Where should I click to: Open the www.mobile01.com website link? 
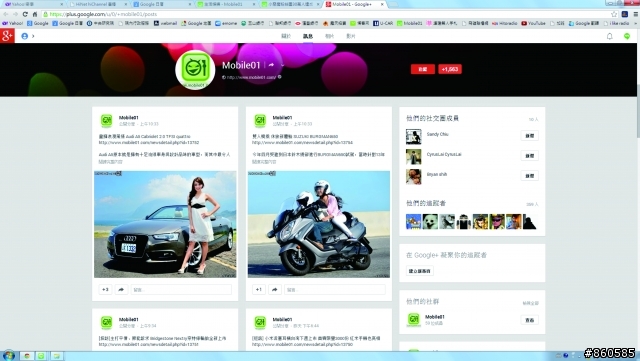click(251, 77)
